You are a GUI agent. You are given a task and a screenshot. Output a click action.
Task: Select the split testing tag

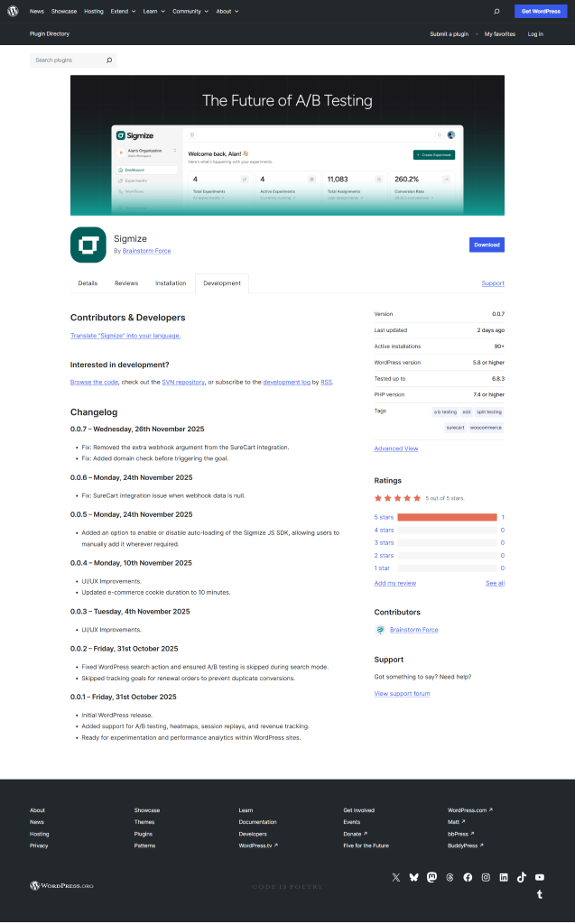(489, 411)
